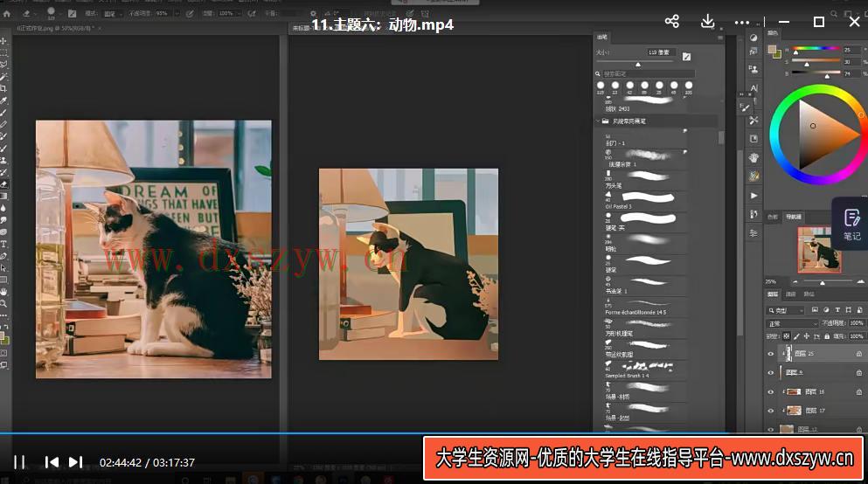Switch to the 导航器 navigator tab

(x=794, y=217)
